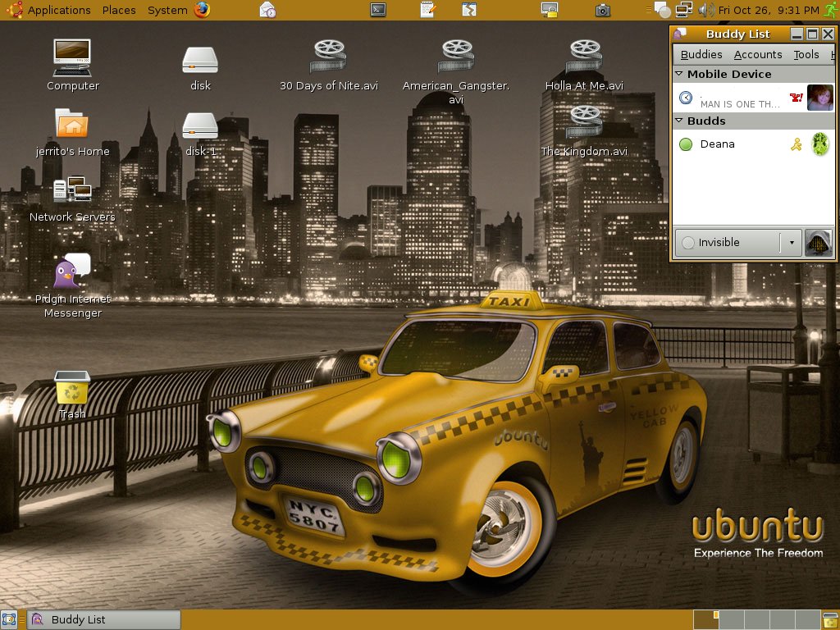The image size is (840, 630).
Task: Open the network monitor icon in the system tray
Action: 683,10
